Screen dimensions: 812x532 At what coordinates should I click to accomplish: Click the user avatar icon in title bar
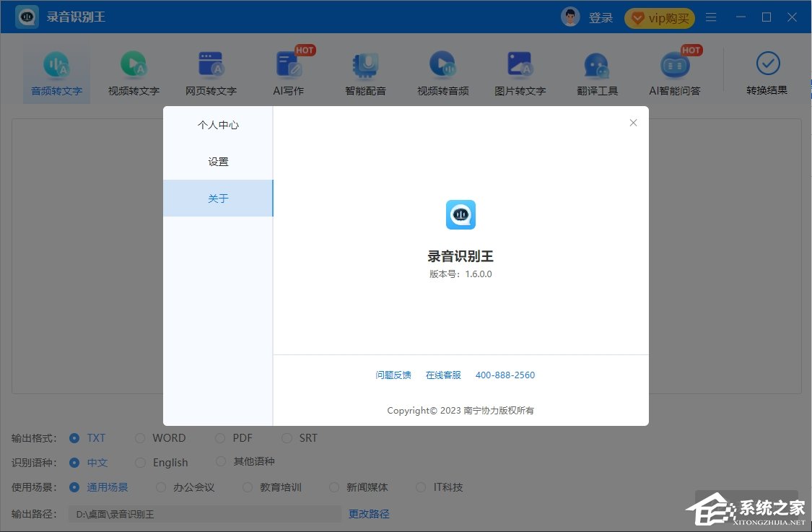570,17
